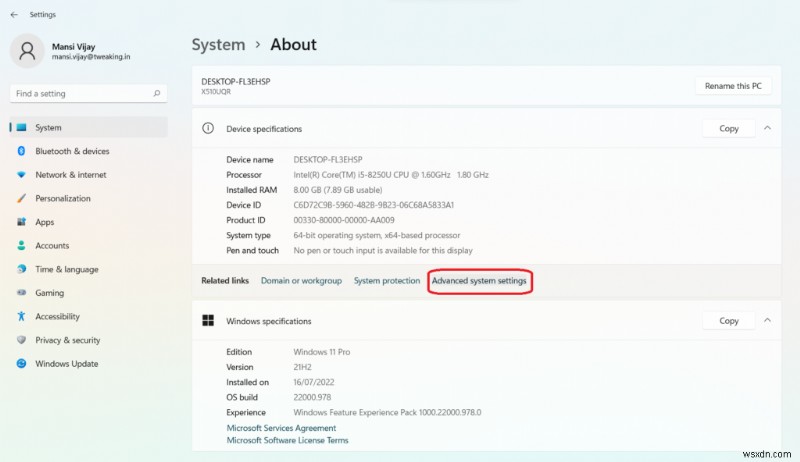Screen dimensions: 800x462
Task: Open Gaming settings
Action: 89,293
